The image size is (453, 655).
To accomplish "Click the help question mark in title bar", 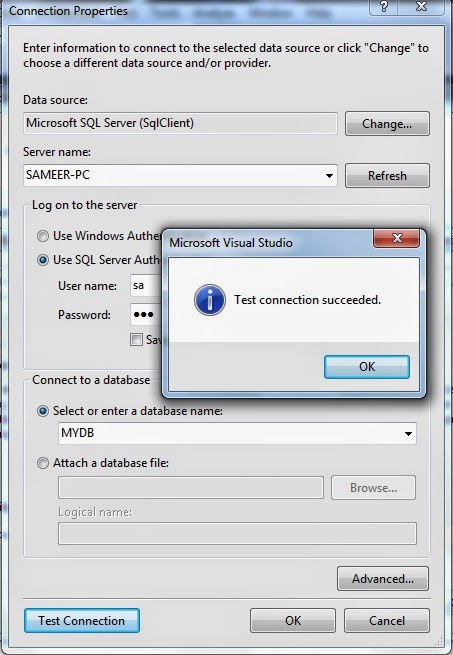I will click(x=384, y=7).
